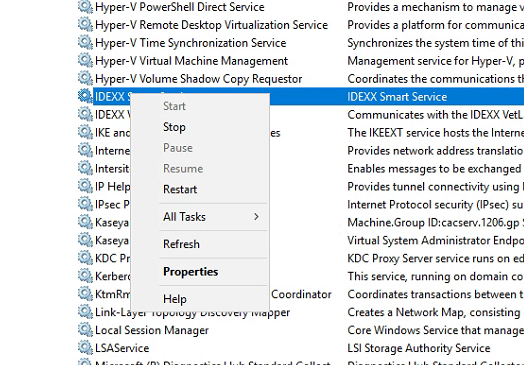
Task: Click gear icon of Hyper-V Volume Shadow Copy Requestor
Action: click(85, 79)
